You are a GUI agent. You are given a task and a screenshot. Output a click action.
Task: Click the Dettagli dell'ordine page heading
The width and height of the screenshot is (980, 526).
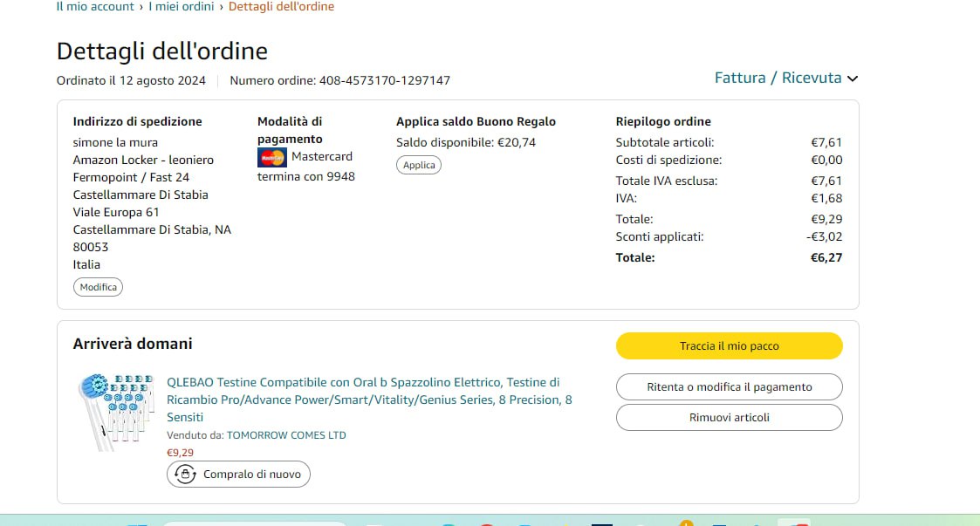click(161, 51)
